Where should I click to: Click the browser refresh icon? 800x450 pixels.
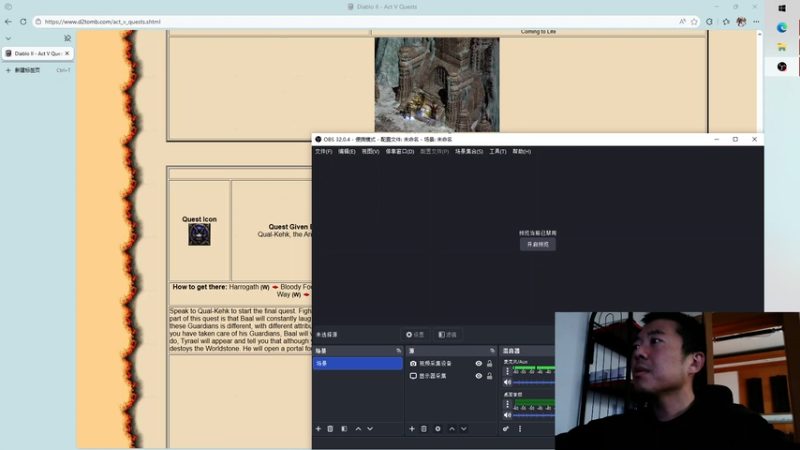(x=22, y=21)
